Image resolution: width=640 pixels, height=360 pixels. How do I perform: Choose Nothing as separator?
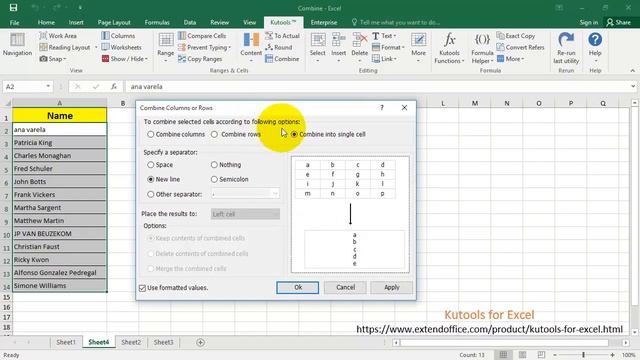226,165
